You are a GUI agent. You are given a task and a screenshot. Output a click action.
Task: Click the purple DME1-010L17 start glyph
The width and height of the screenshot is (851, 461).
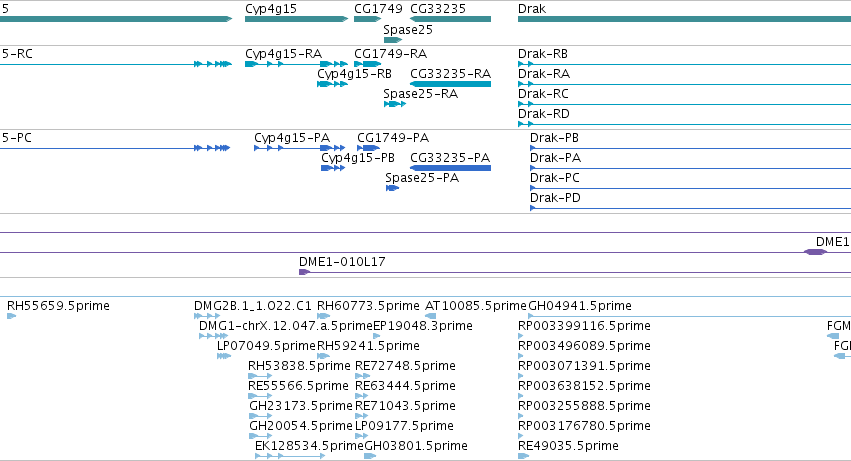304,272
